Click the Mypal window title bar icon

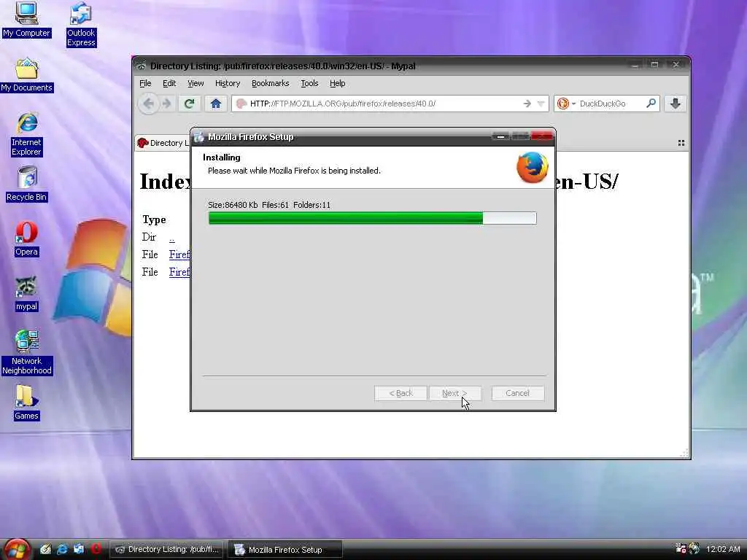142,66
